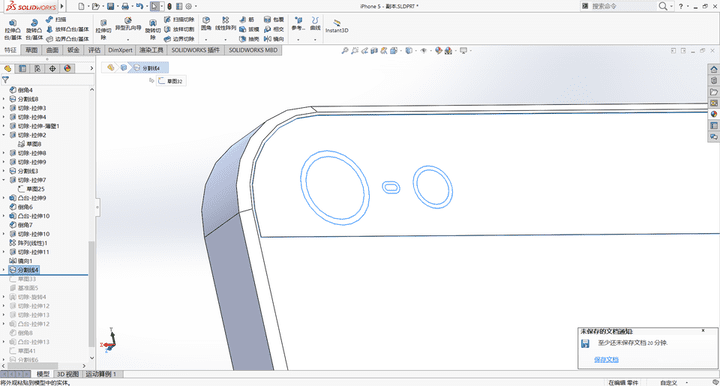Screen dimensions: 720x386
Task: Open the PropertyManager panel tab
Action: [x=22, y=68]
